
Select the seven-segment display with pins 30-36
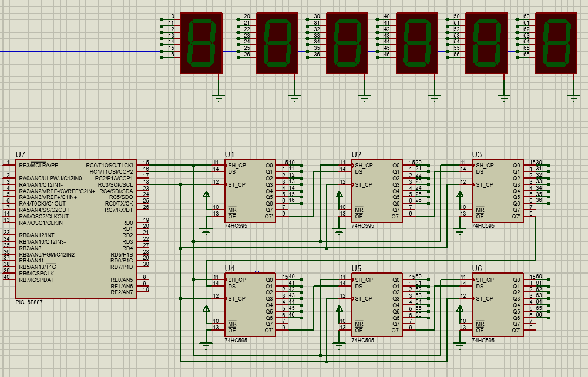pos(347,43)
